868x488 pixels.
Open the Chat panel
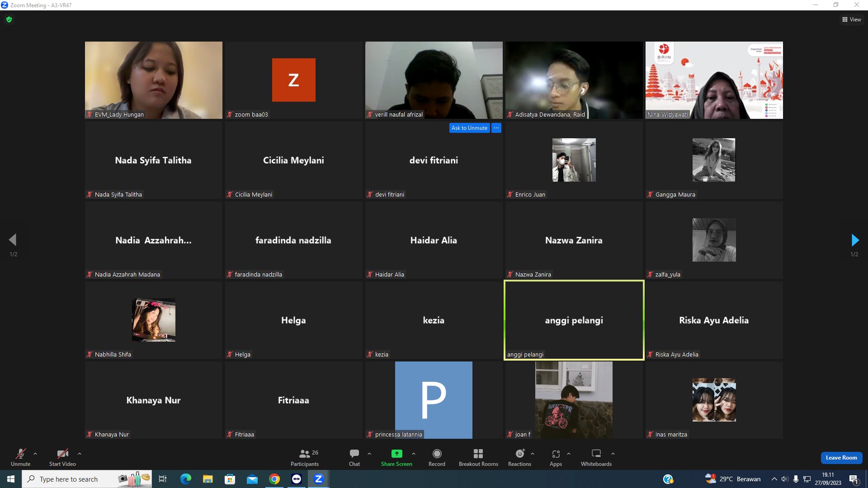pos(354,457)
